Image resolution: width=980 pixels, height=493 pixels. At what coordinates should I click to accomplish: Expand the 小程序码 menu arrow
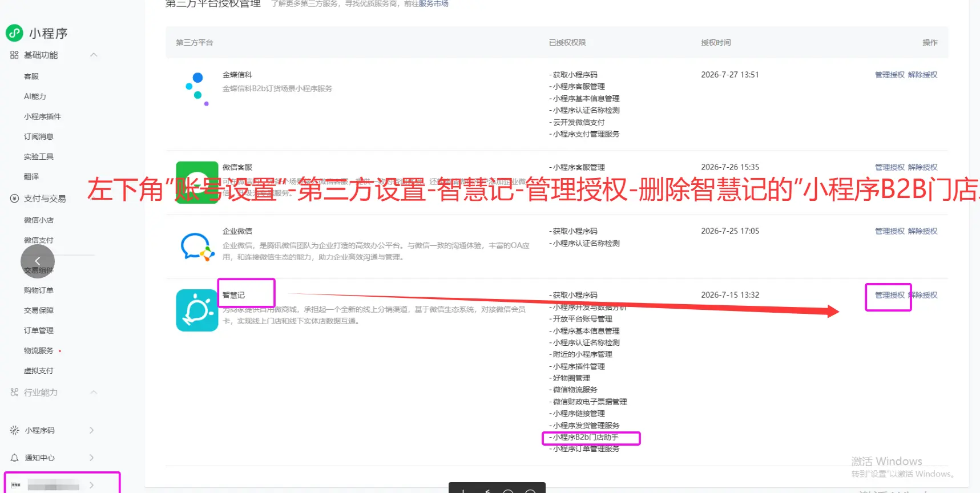[x=91, y=430]
